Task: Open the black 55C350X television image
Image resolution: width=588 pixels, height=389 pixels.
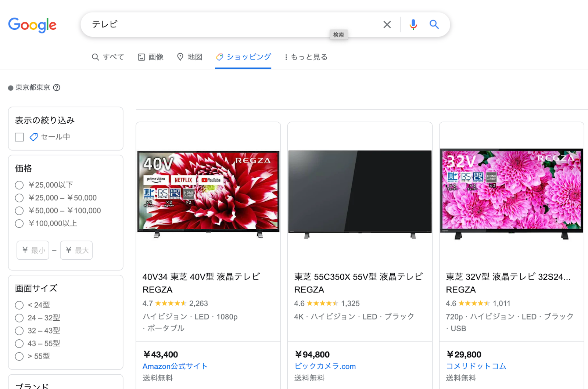Action: tap(360, 194)
